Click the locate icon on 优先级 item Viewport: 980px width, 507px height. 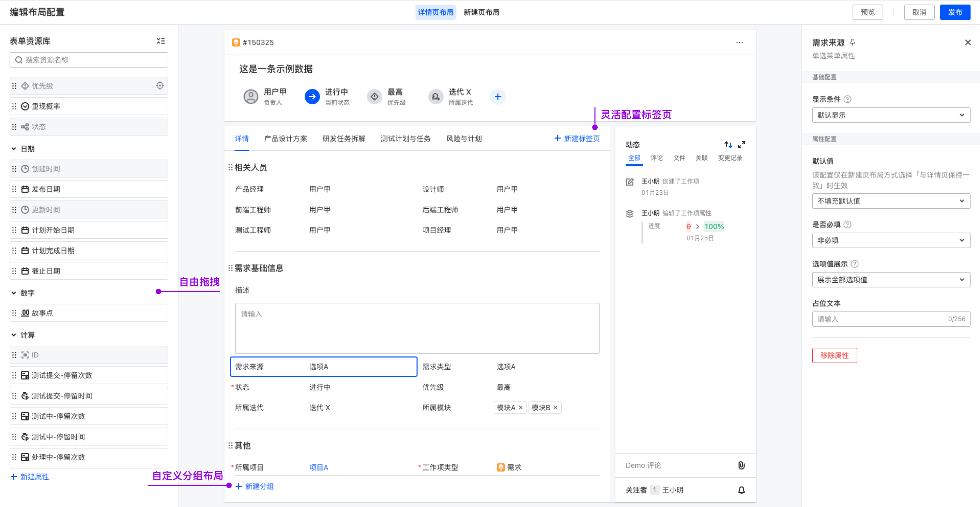point(160,86)
